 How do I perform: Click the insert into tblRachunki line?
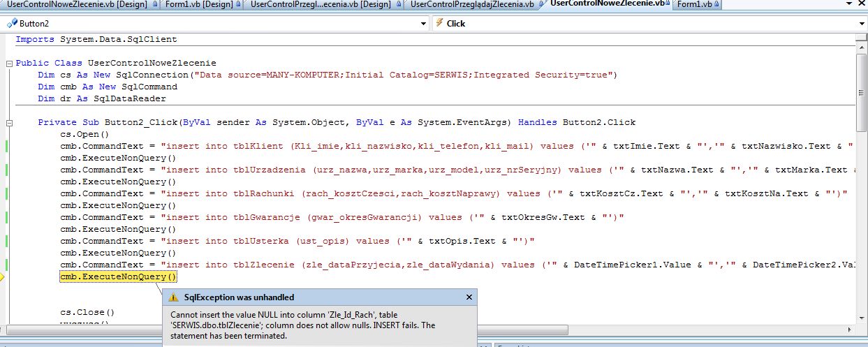click(x=454, y=193)
